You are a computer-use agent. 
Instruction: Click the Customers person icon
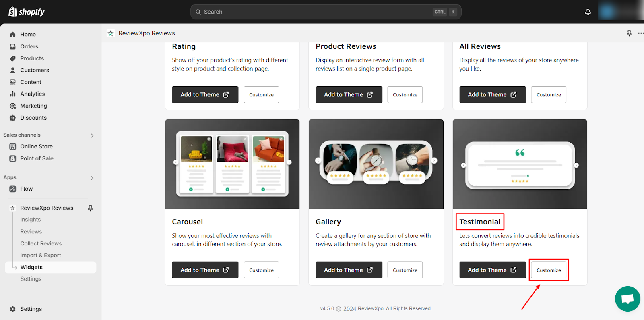[x=12, y=70]
